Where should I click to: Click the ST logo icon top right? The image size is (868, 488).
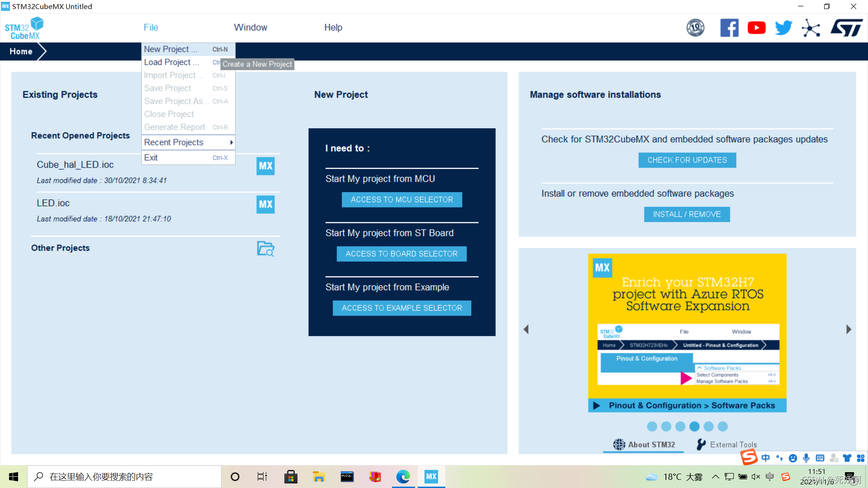pyautogui.click(x=847, y=28)
